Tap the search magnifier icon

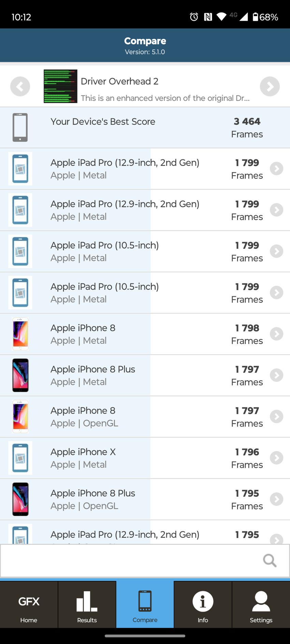(x=270, y=560)
